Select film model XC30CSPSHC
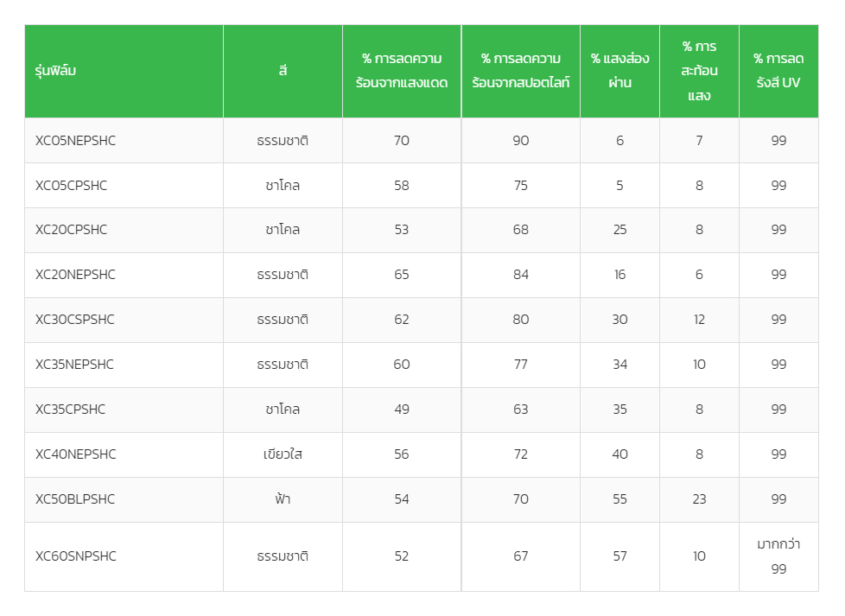This screenshot has height=616, width=845. [75, 320]
